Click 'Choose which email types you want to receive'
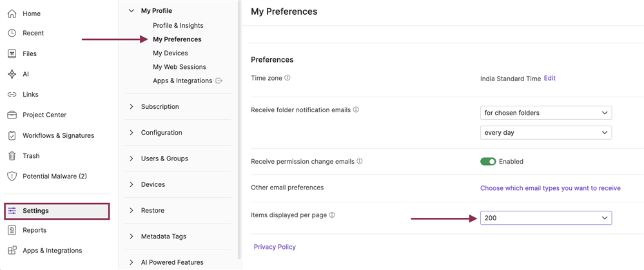Screen dimensions: 644x270 click(551, 188)
